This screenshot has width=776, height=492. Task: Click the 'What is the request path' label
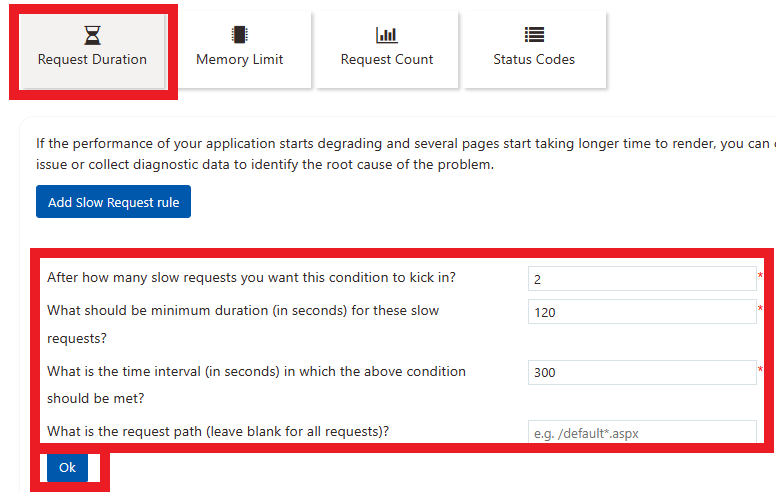pos(218,432)
